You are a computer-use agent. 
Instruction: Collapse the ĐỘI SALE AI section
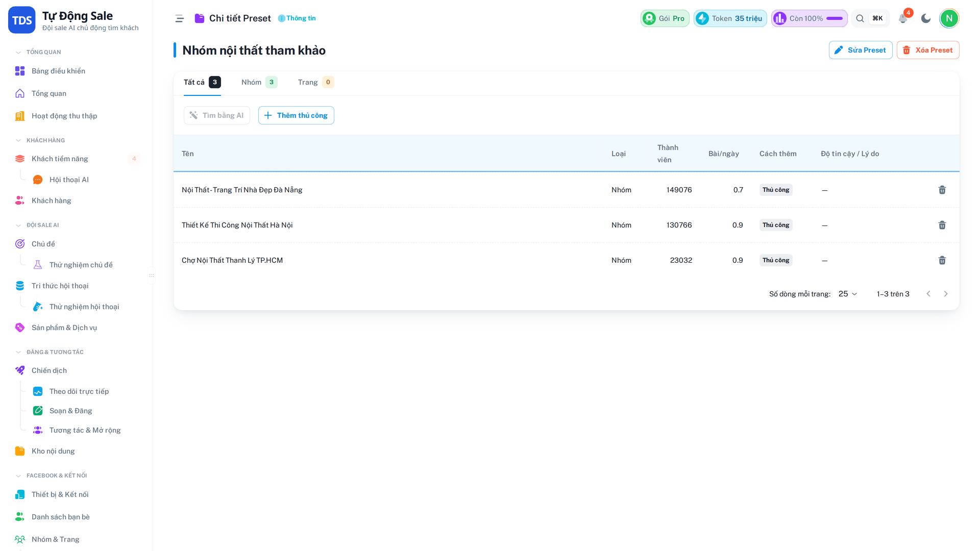37,225
